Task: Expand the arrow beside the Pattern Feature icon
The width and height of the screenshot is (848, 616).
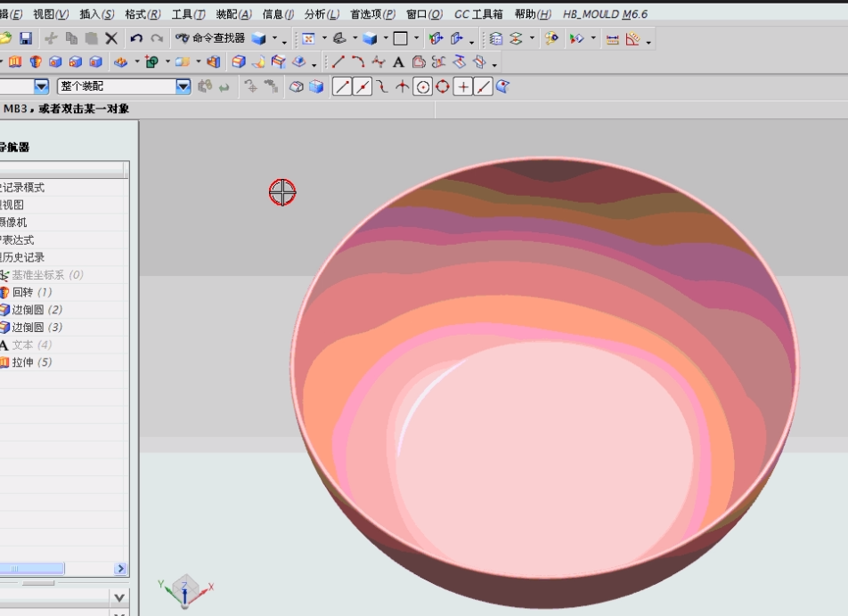Action: click(x=137, y=62)
